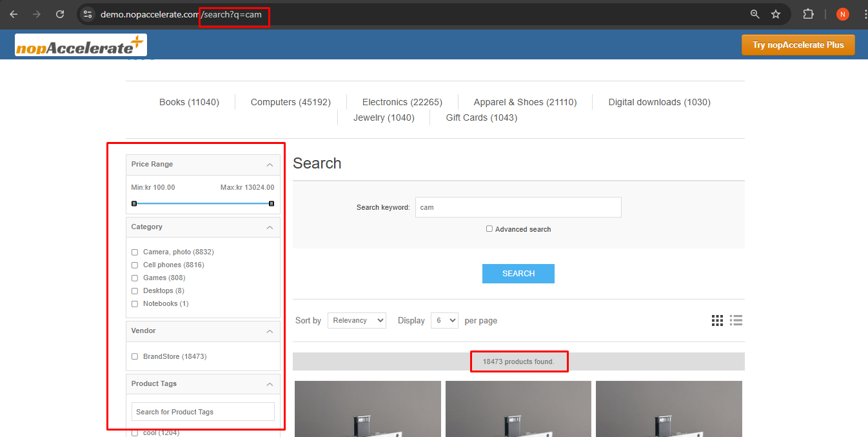Switch to grid view layout
This screenshot has width=868, height=437.
(x=717, y=320)
